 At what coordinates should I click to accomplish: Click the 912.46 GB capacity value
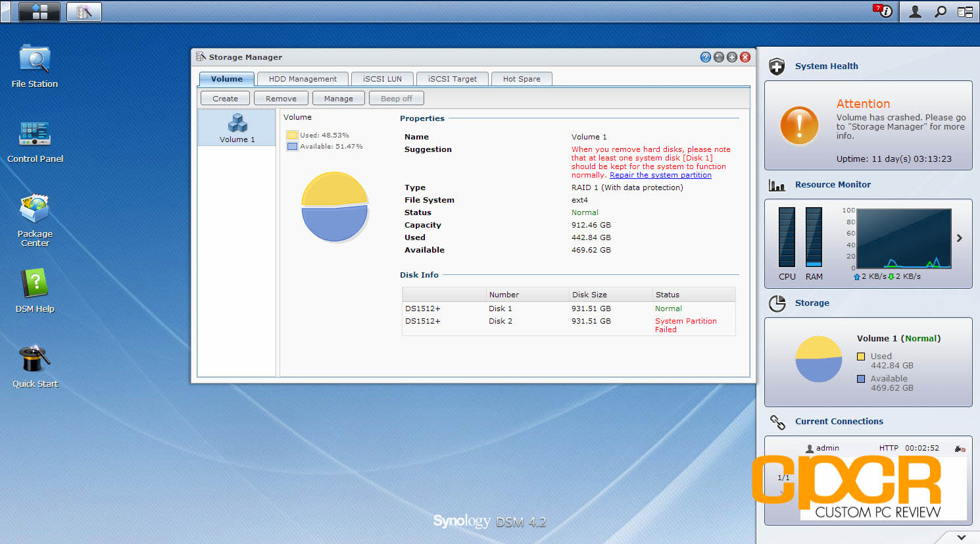coord(591,225)
